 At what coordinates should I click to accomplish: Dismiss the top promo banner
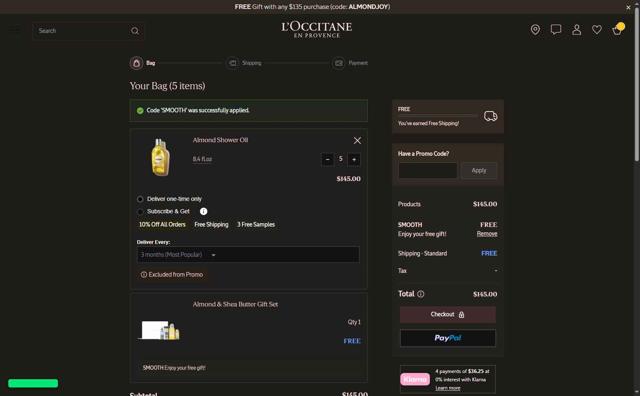[628, 7]
